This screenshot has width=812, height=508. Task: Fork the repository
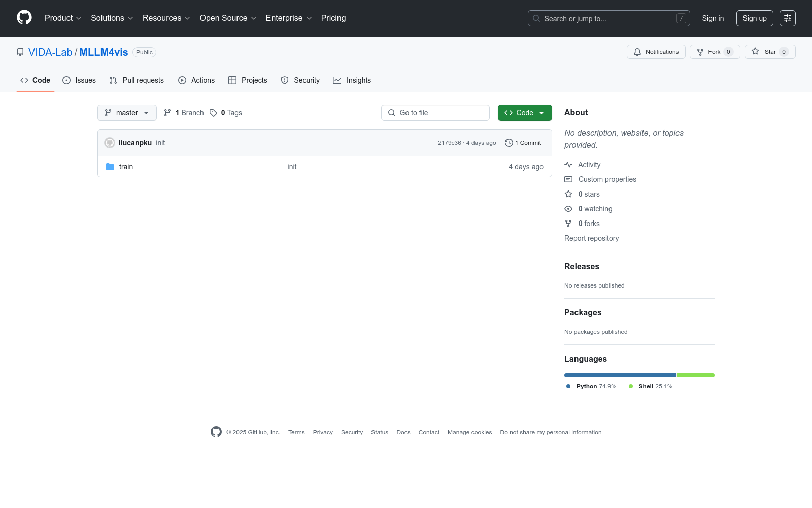(715, 52)
